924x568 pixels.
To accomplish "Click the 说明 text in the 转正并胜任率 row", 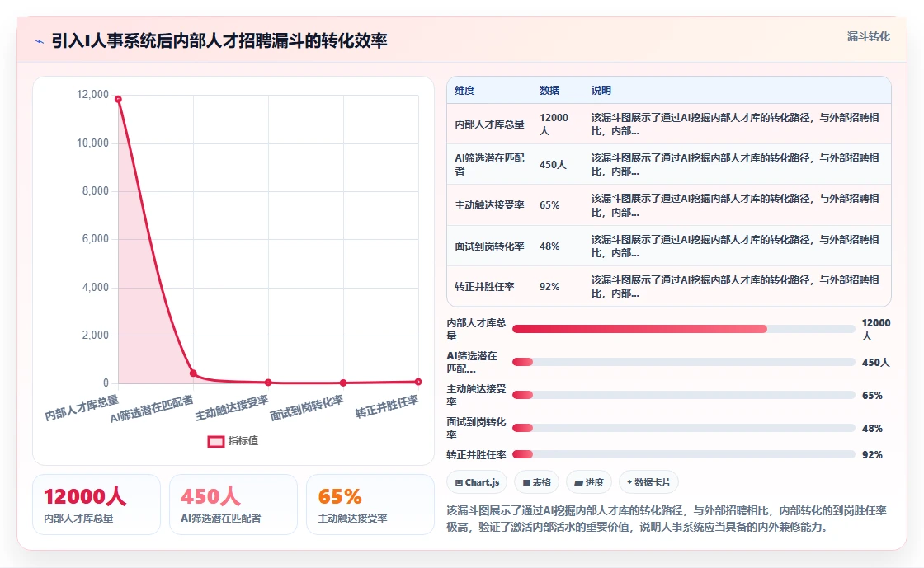I will pos(735,287).
